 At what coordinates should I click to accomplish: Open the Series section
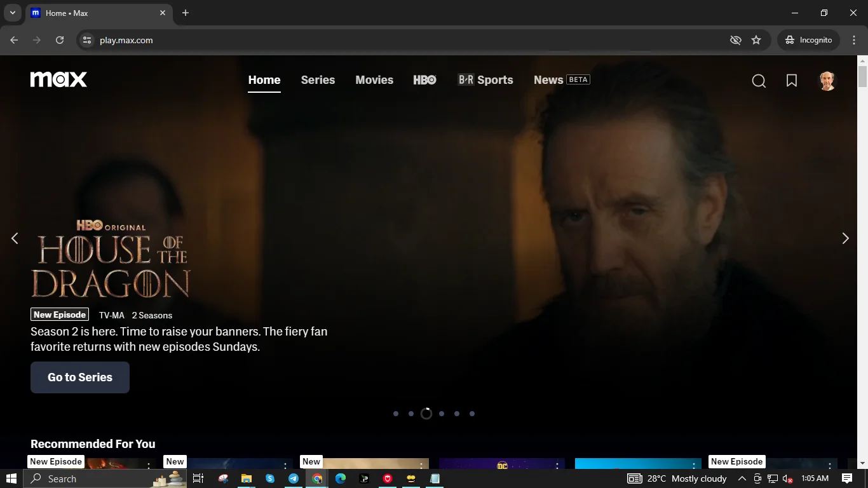click(x=318, y=80)
